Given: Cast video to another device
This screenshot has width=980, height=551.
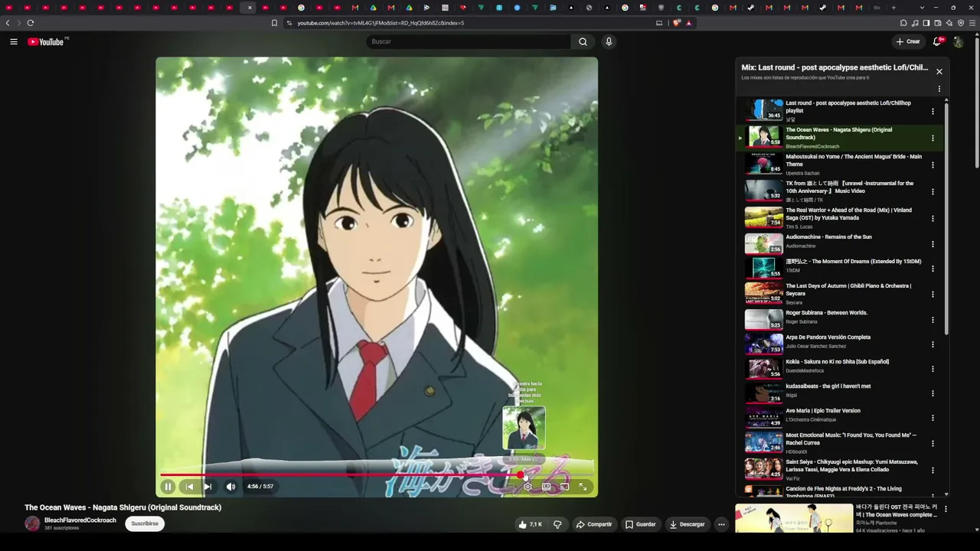Looking at the screenshot, I should click(x=564, y=487).
